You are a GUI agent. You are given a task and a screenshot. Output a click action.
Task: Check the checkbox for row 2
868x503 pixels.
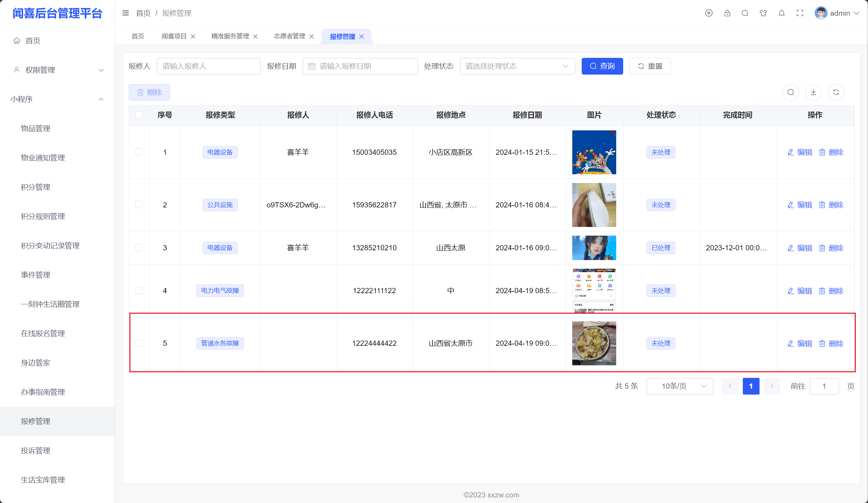coord(139,205)
